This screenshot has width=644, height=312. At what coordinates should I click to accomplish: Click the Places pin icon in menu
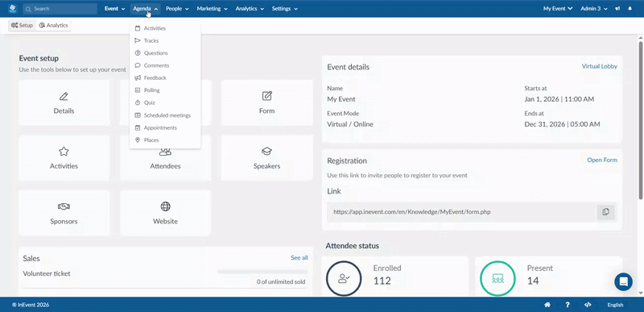(x=138, y=140)
